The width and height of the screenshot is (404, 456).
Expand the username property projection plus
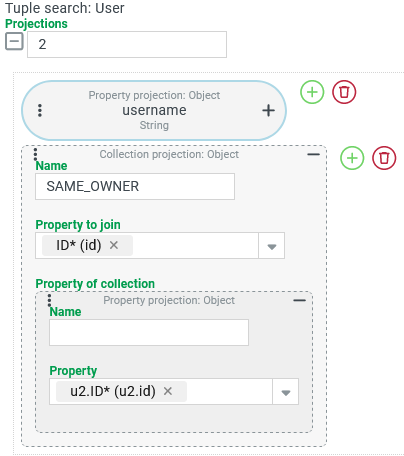tap(269, 111)
